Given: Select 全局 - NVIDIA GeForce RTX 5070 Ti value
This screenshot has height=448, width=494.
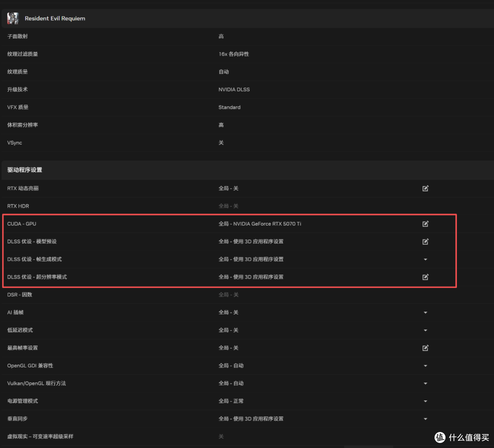Looking at the screenshot, I should 260,224.
